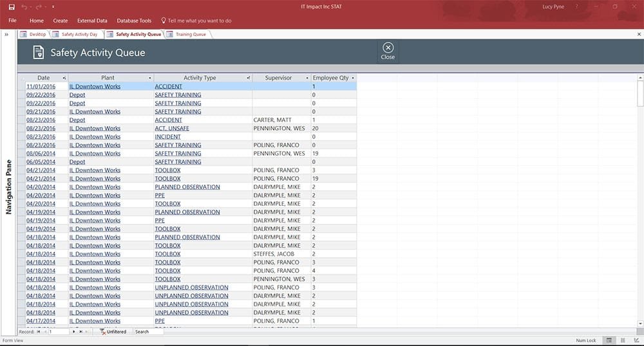The height and width of the screenshot is (346, 644).
Task: Go to the first record using navigation arrow
Action: (39, 332)
